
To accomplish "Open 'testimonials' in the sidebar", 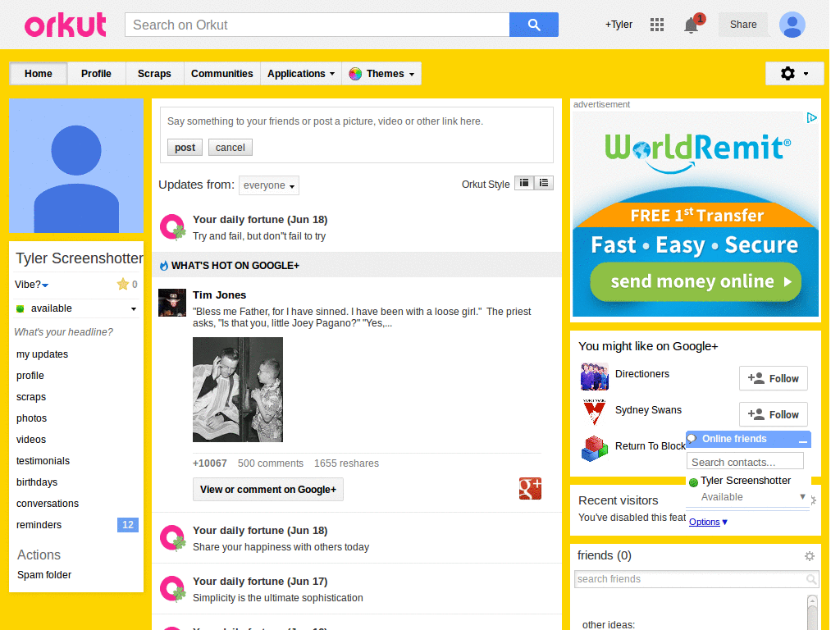I will tap(43, 461).
